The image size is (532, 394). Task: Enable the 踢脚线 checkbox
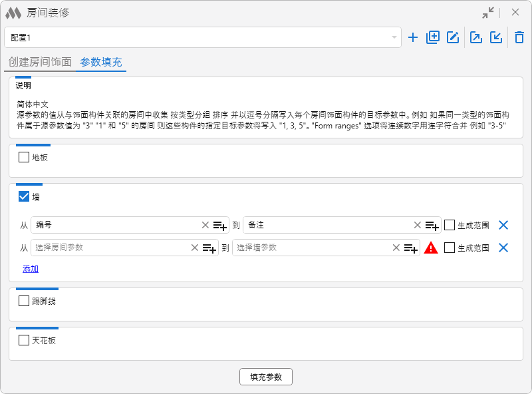click(24, 301)
